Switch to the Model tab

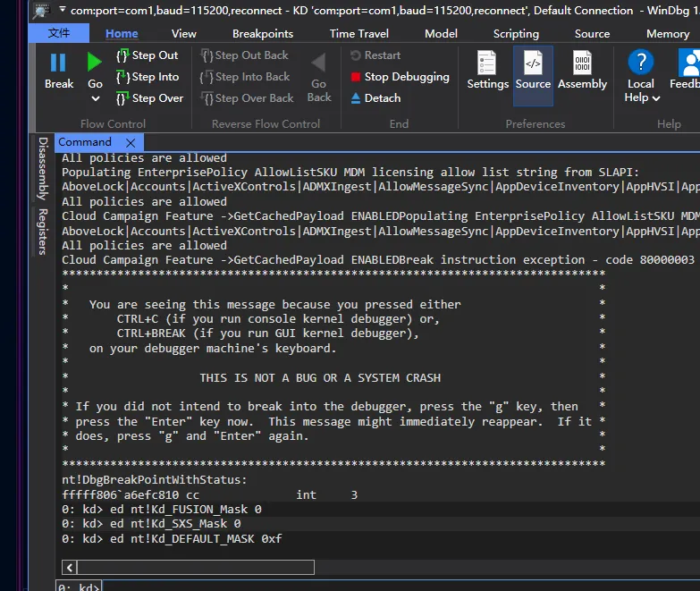click(x=441, y=34)
